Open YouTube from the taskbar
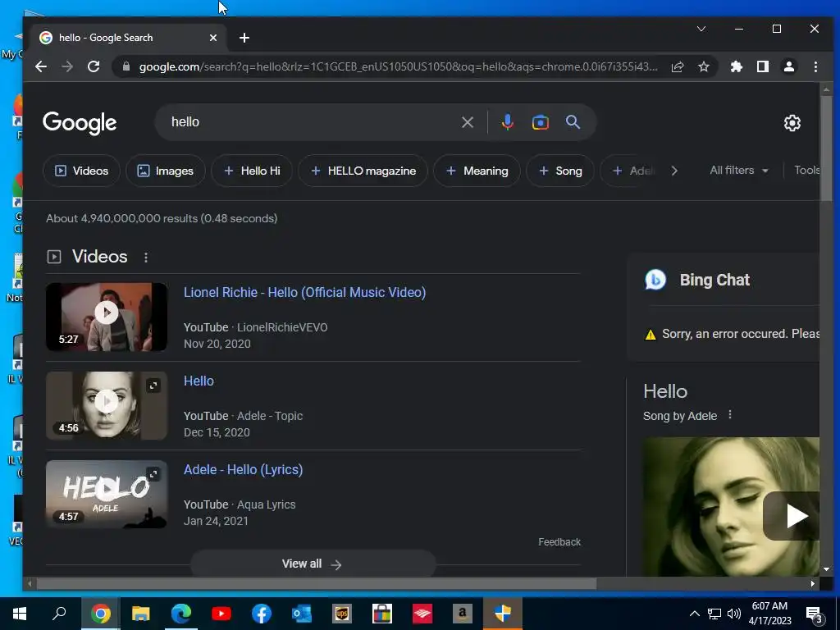Image resolution: width=840 pixels, height=630 pixels. pyautogui.click(x=221, y=614)
